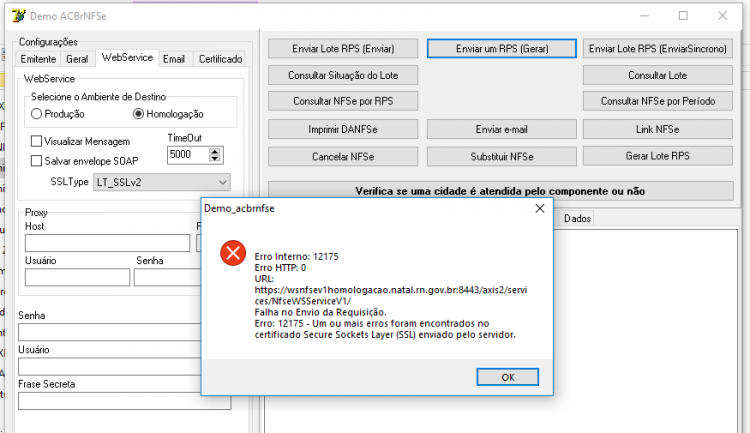Click the Frase Secreta input field
The height and width of the screenshot is (433, 750).
pos(124,401)
